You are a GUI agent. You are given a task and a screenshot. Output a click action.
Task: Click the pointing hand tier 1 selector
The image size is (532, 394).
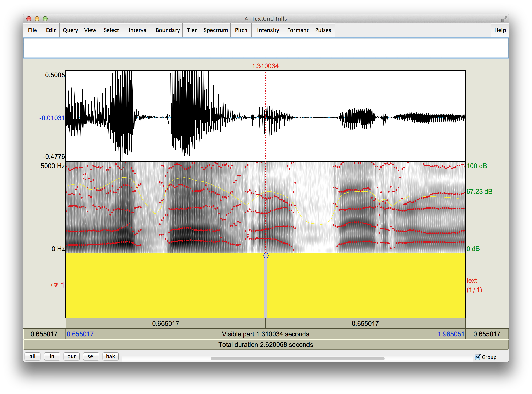pyautogui.click(x=55, y=285)
